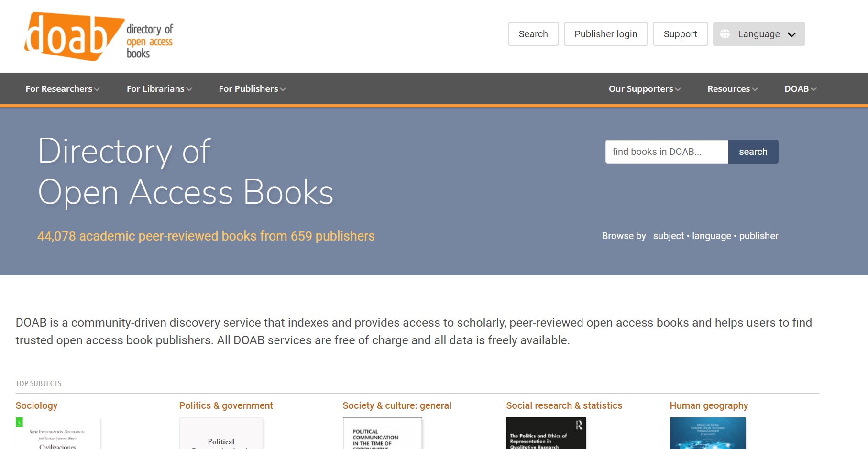Click the blue Human geography book cover
The height and width of the screenshot is (449, 868).
[708, 433]
